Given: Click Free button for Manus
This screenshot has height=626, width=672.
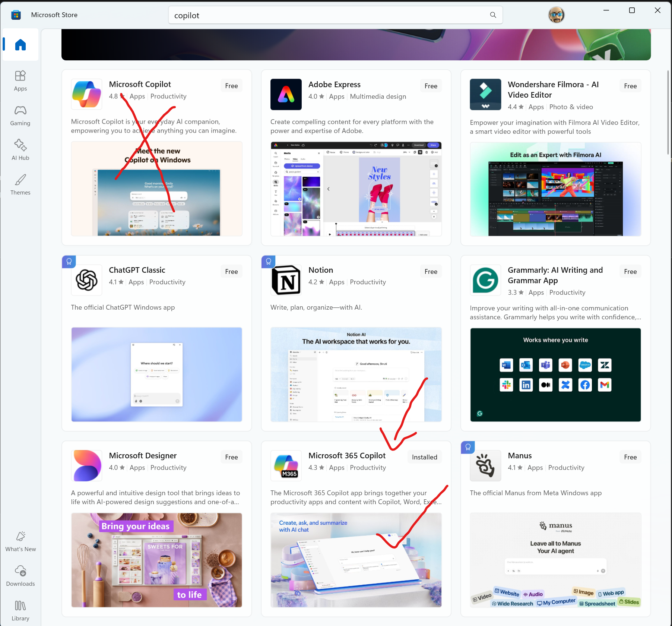Looking at the screenshot, I should 630,457.
